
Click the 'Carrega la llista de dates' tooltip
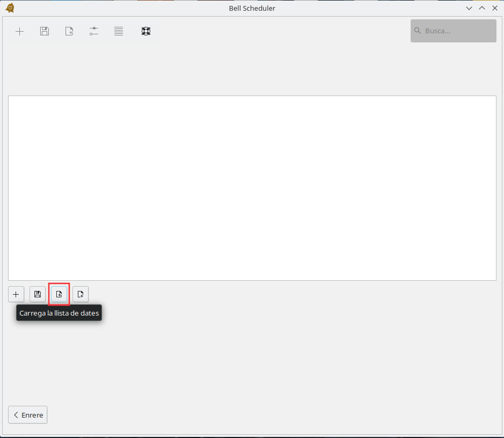click(x=59, y=313)
